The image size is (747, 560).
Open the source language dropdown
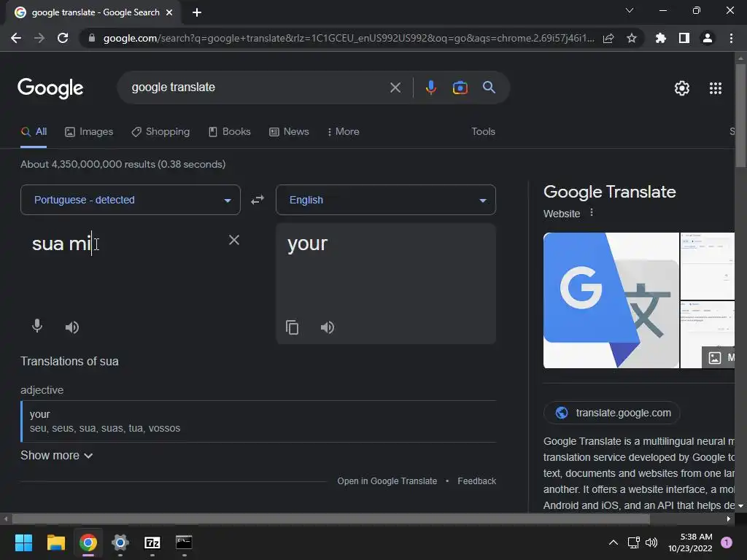[x=131, y=200]
